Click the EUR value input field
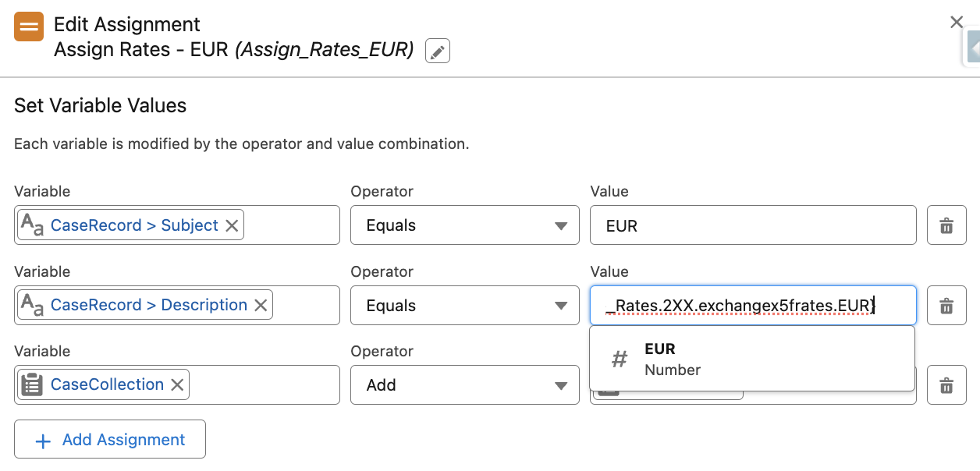Screen dimensions: 980x471 [x=753, y=225]
